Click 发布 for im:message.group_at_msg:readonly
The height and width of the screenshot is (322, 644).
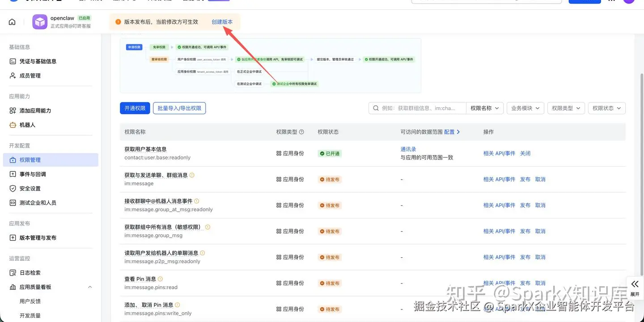pyautogui.click(x=525, y=205)
